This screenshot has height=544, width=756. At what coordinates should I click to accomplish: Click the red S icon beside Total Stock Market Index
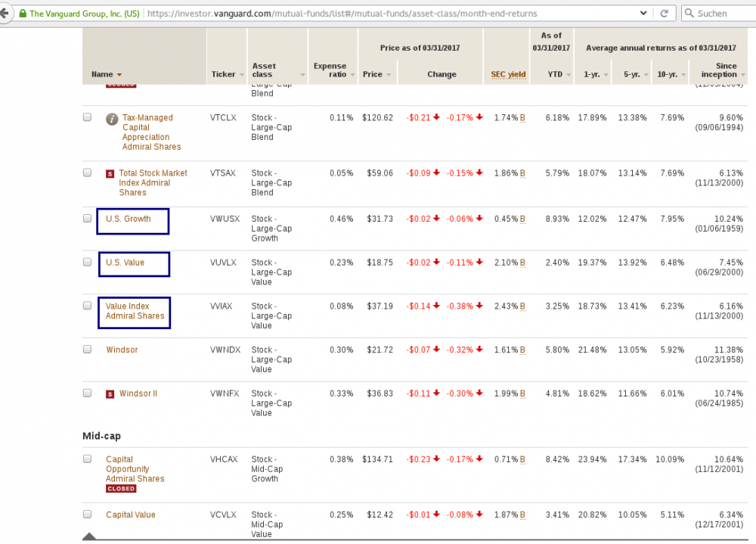tap(111, 173)
